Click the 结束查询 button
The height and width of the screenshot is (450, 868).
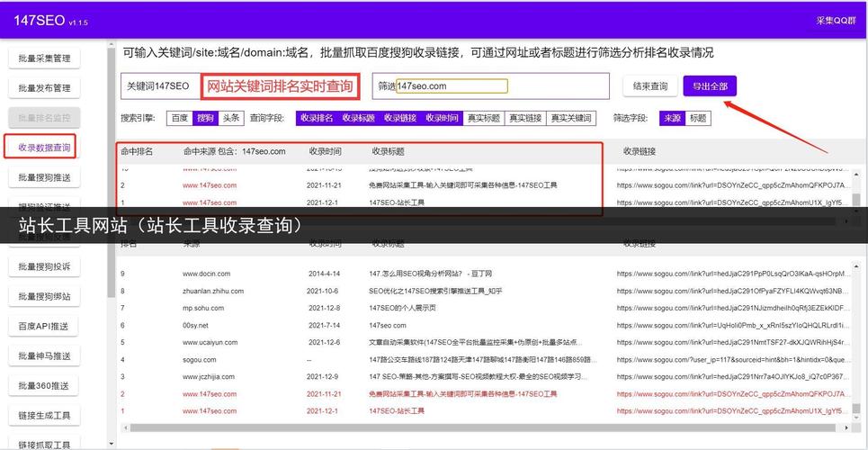pos(650,86)
